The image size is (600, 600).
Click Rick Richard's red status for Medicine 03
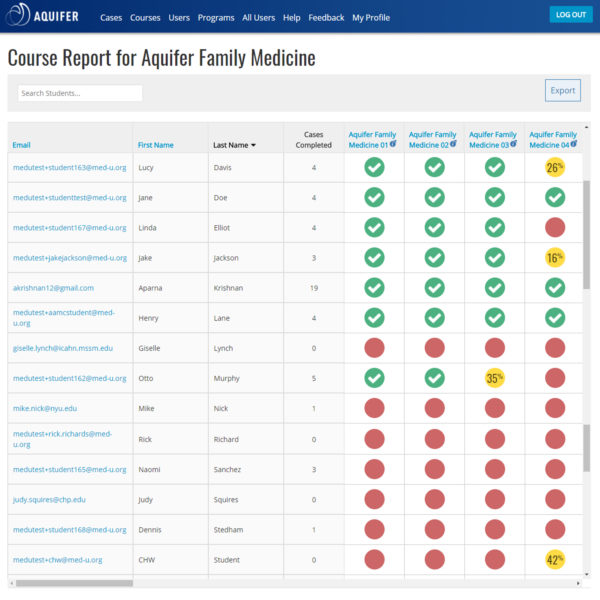(x=495, y=439)
